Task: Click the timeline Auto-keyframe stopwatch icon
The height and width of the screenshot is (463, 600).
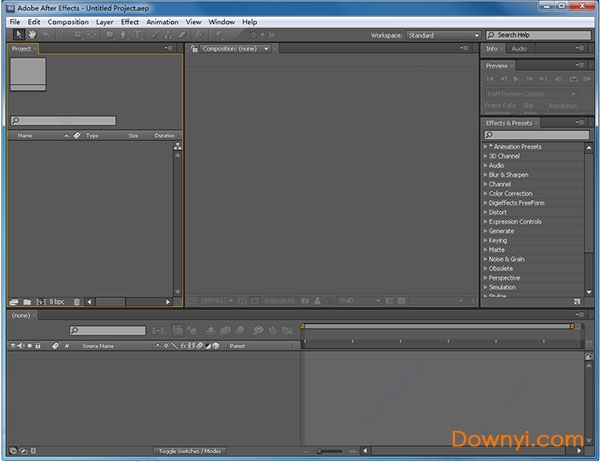Action: click(272, 330)
